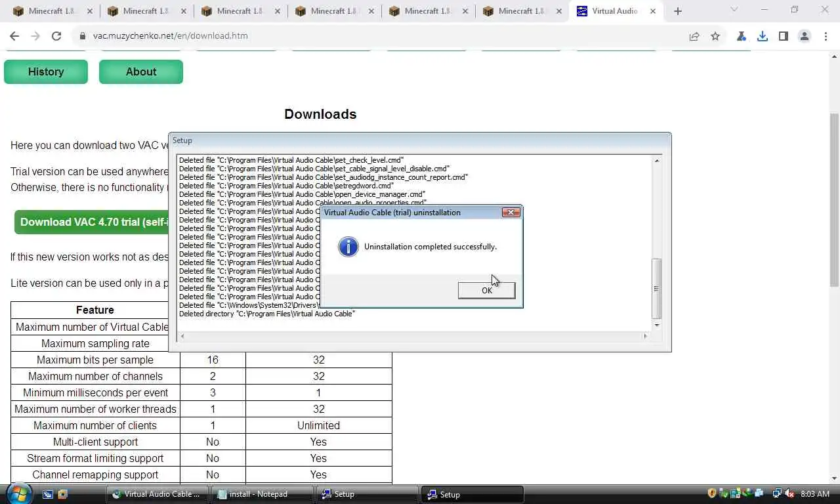This screenshot has height=504, width=840.
Task: Switch to install - Notepad taskbar button
Action: pyautogui.click(x=263, y=494)
